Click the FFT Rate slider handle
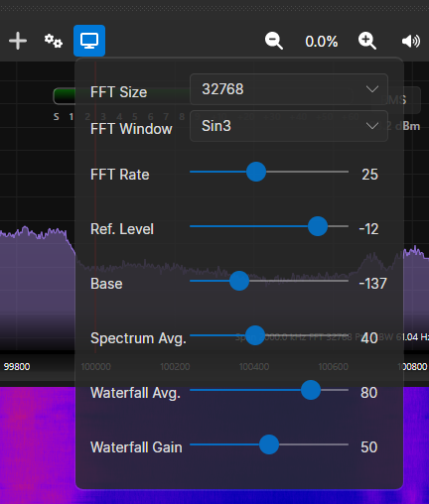Image resolution: width=429 pixels, height=504 pixels. click(x=256, y=172)
